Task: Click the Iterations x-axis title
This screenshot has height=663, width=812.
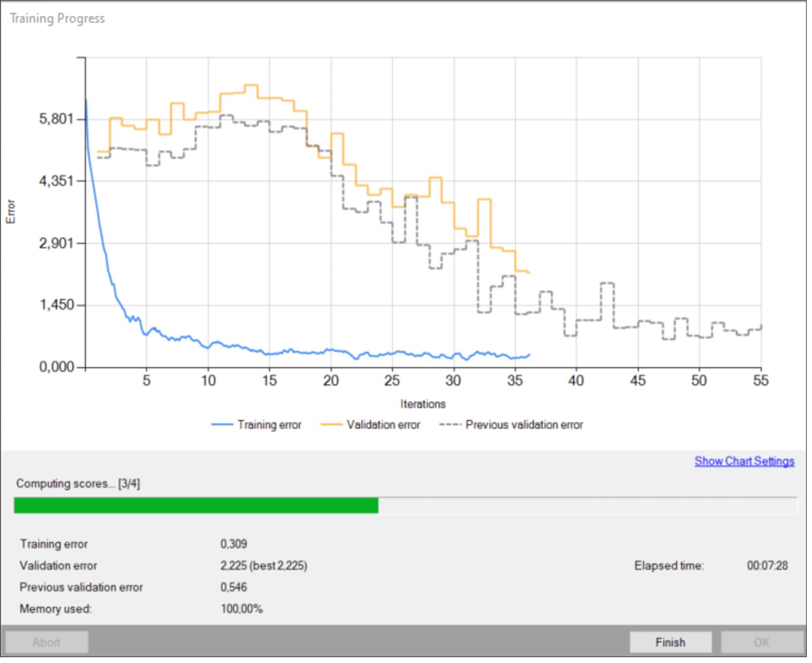Action: [x=422, y=404]
